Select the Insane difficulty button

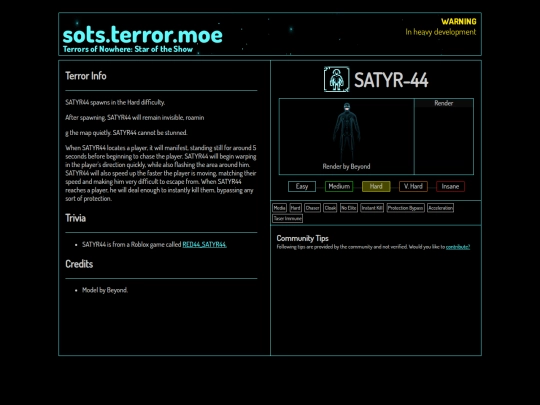click(x=450, y=186)
